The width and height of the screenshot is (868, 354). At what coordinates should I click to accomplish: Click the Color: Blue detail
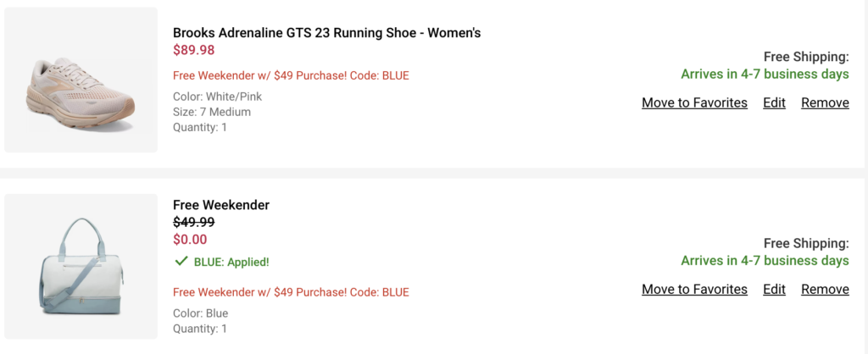tap(200, 313)
